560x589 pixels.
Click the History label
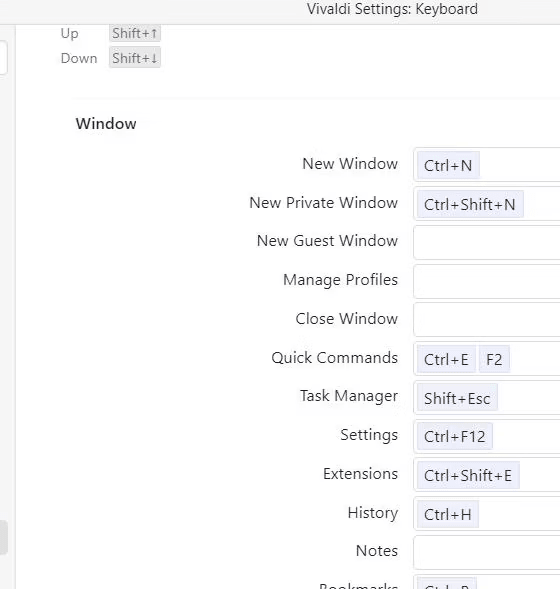373,513
